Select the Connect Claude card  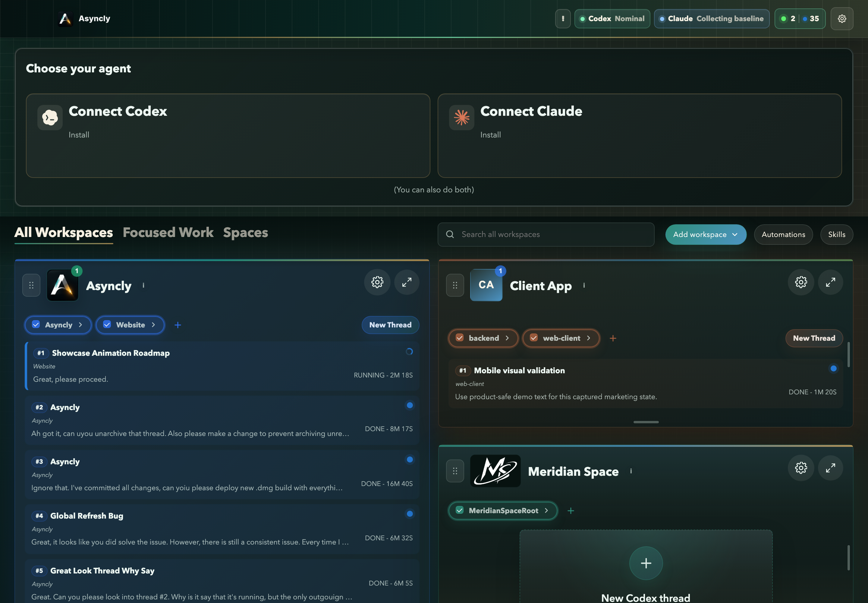click(x=640, y=136)
